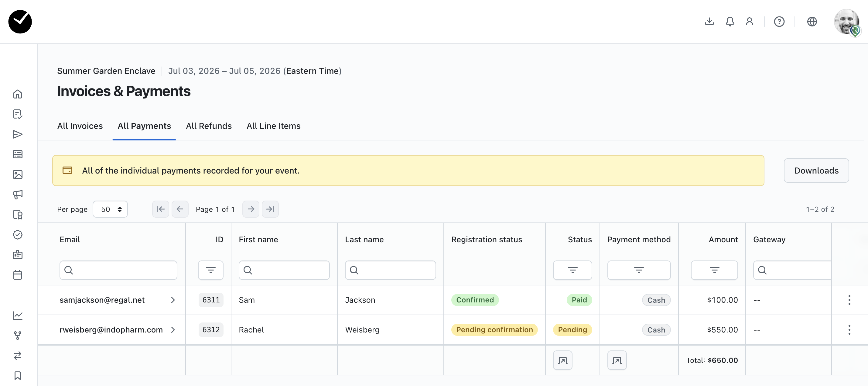
Task: Go to home icon in sidebar
Action: tap(18, 94)
